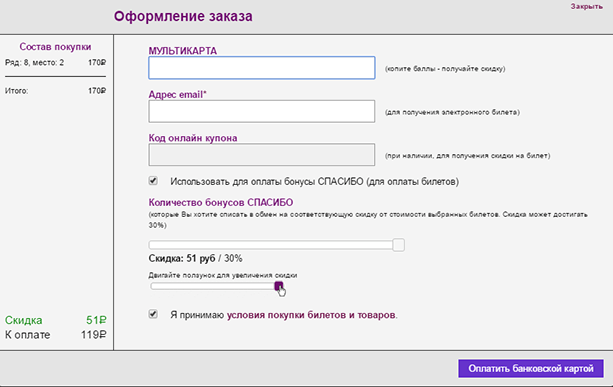Click the Скидка: 51 руб / 30% text
This screenshot has width=613, height=387.
click(x=195, y=258)
